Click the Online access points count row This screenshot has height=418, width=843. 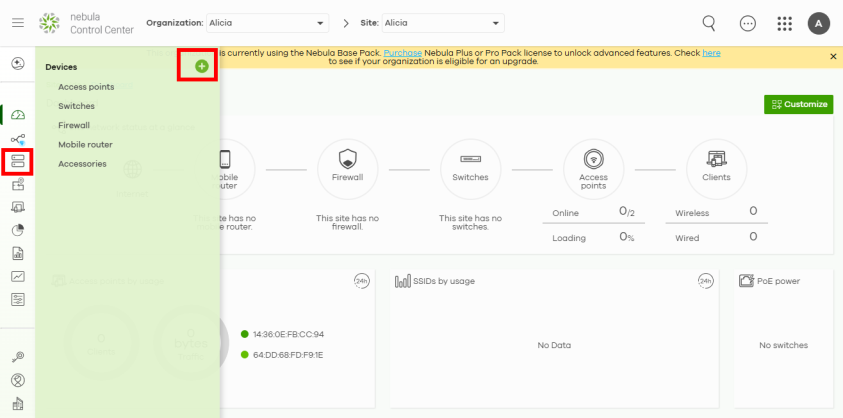(594, 212)
